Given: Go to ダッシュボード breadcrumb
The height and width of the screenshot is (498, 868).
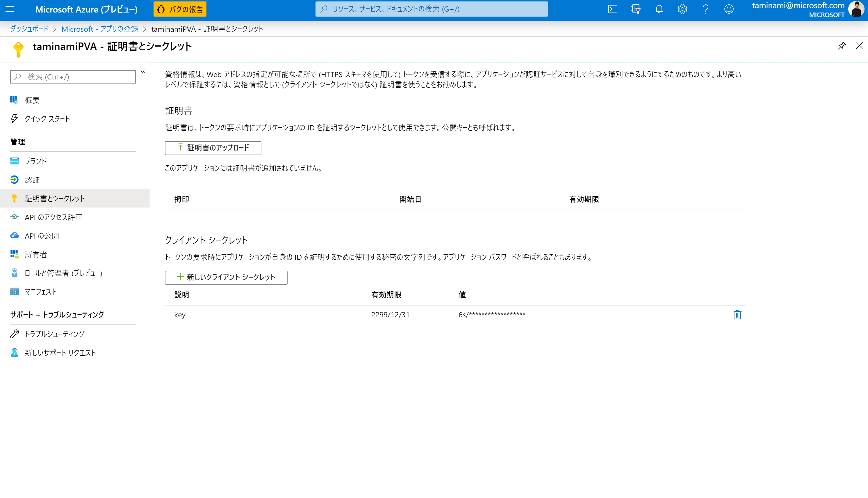Looking at the screenshot, I should (29, 29).
